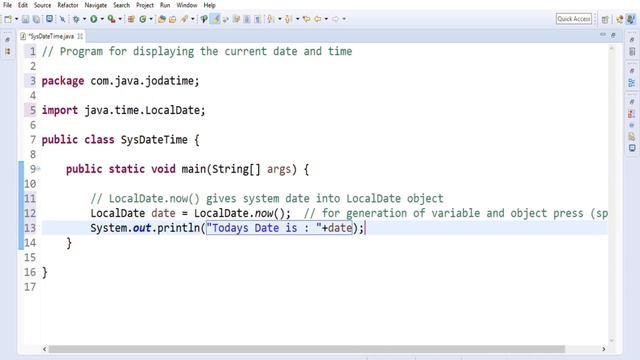This screenshot has height=360, width=640.
Task: Open the Help menu
Action: coord(209,5)
